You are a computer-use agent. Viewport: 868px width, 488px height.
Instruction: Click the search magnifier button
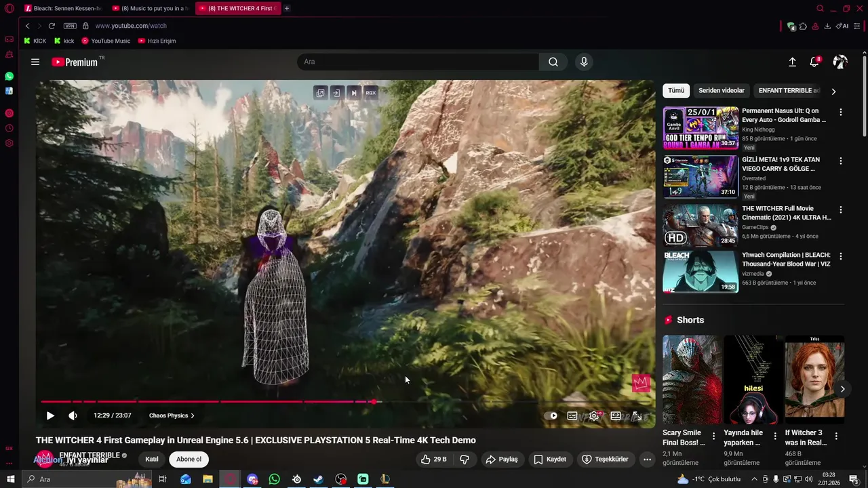pyautogui.click(x=553, y=62)
